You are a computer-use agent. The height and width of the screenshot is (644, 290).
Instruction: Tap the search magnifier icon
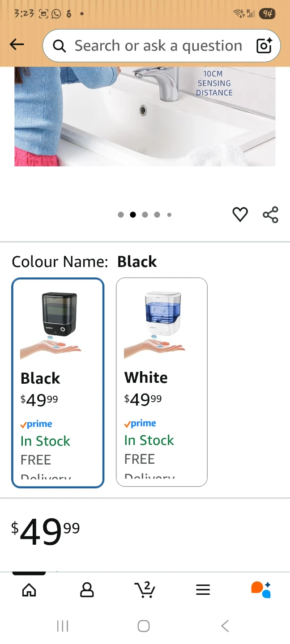(59, 46)
